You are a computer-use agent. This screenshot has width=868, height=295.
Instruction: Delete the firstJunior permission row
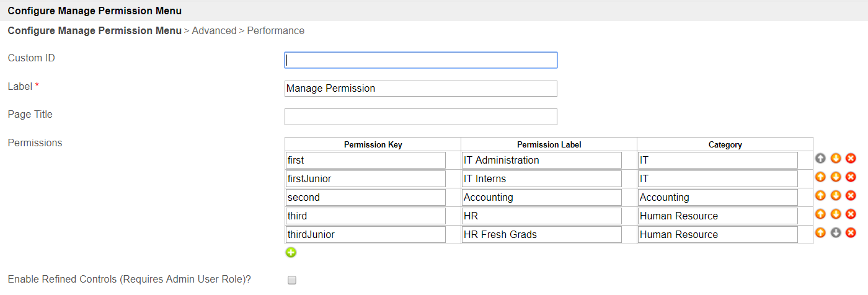pyautogui.click(x=851, y=177)
